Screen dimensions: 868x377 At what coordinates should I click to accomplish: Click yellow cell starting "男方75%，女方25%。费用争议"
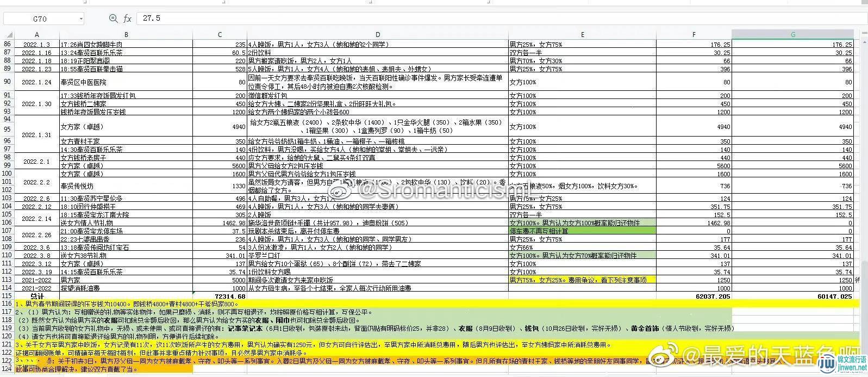coord(582,280)
